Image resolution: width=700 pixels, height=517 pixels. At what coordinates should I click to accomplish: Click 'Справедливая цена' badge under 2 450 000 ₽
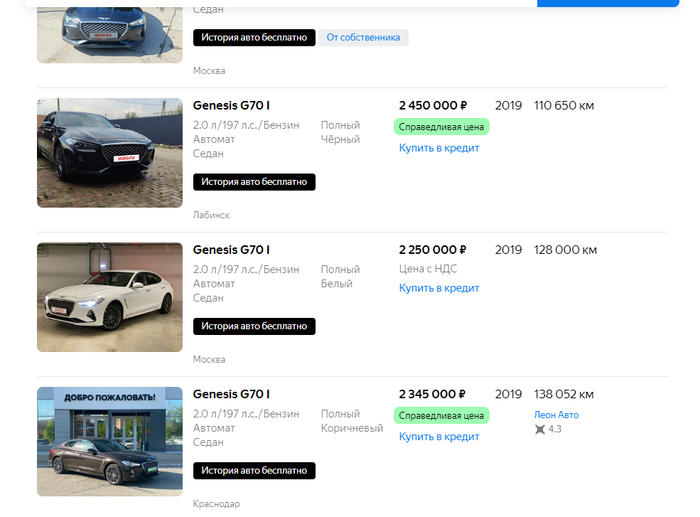441,127
